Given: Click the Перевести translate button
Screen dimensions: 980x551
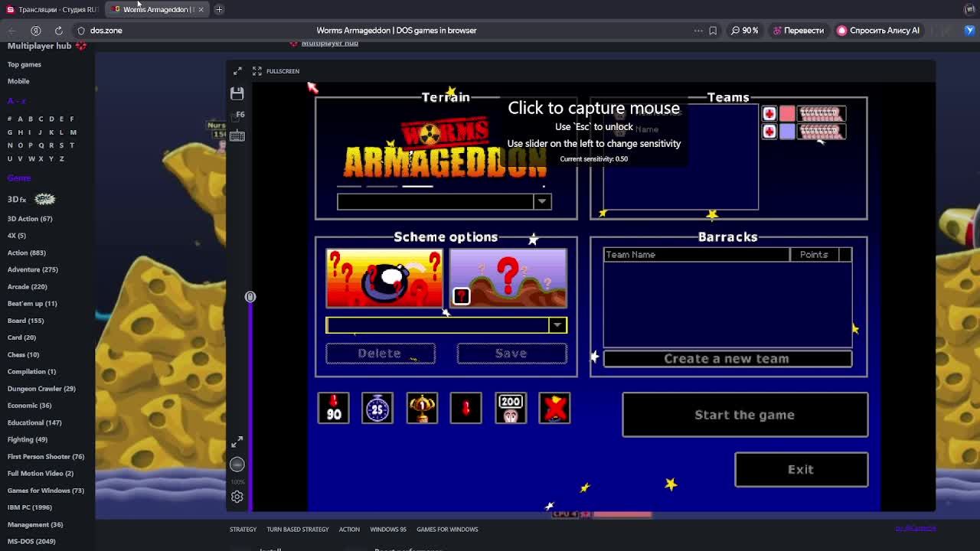Looking at the screenshot, I should (799, 31).
